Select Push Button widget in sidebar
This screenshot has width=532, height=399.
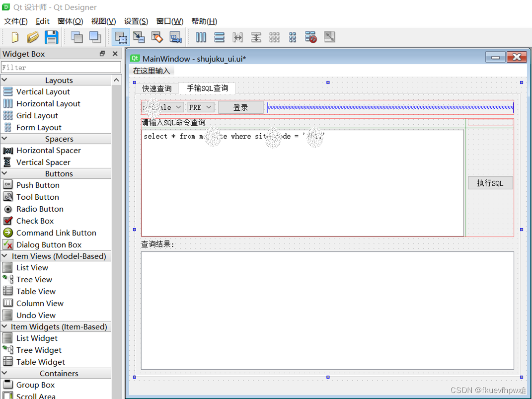click(37, 185)
